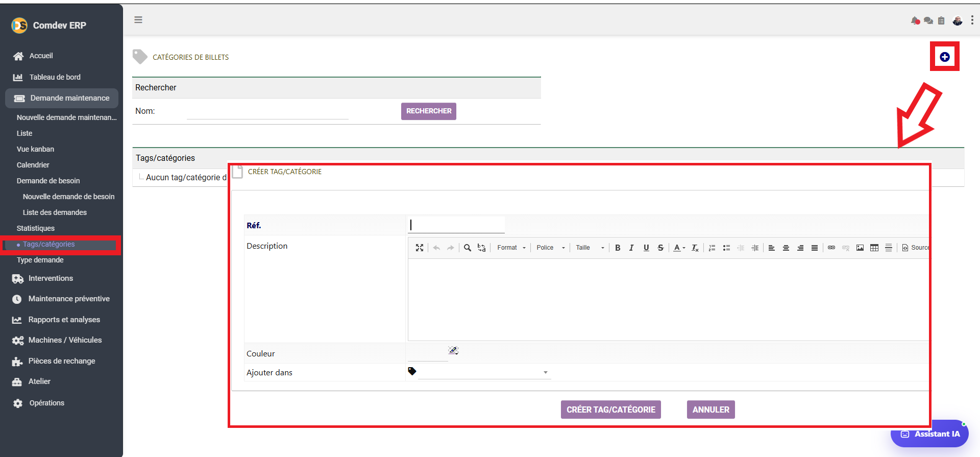Add a new tag with plus icon
Viewport: 980px width, 457px height.
coord(945,57)
